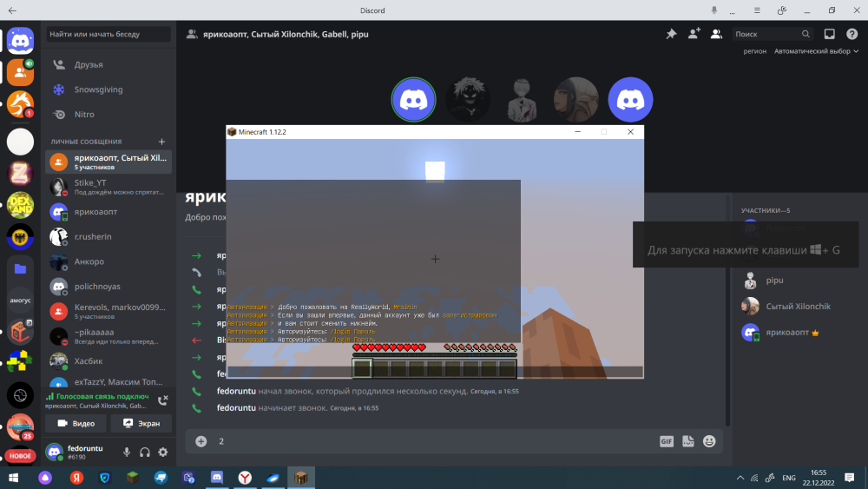Open pinned messages icon in header
Screen dimensions: 868x489
pos(671,35)
